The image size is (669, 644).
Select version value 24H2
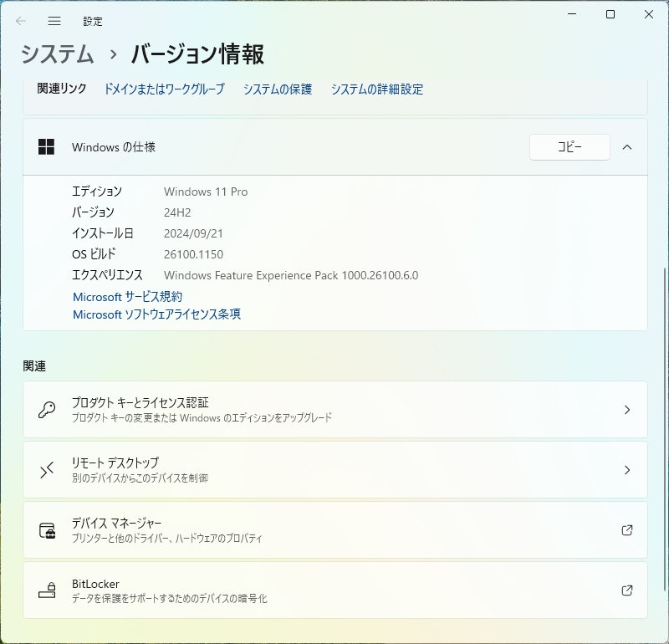177,212
